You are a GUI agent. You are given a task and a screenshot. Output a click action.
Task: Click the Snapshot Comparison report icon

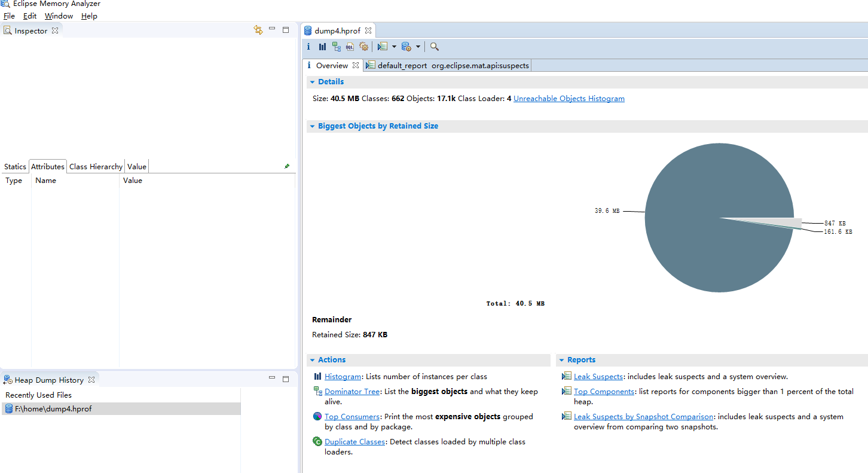coord(567,416)
